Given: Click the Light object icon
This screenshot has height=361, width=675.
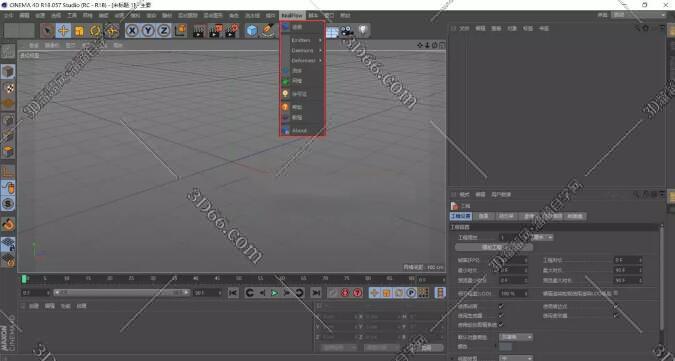Looking at the screenshot, I should click(364, 31).
